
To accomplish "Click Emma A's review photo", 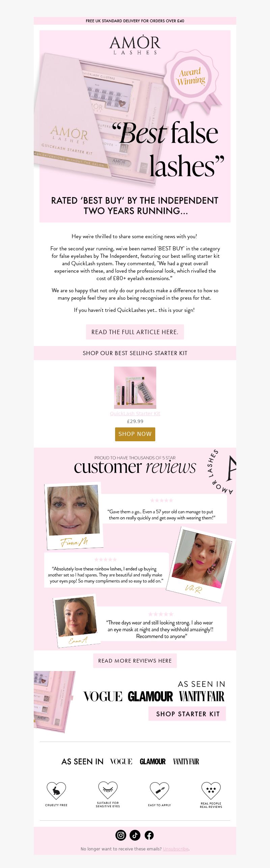I will (x=76, y=617).
